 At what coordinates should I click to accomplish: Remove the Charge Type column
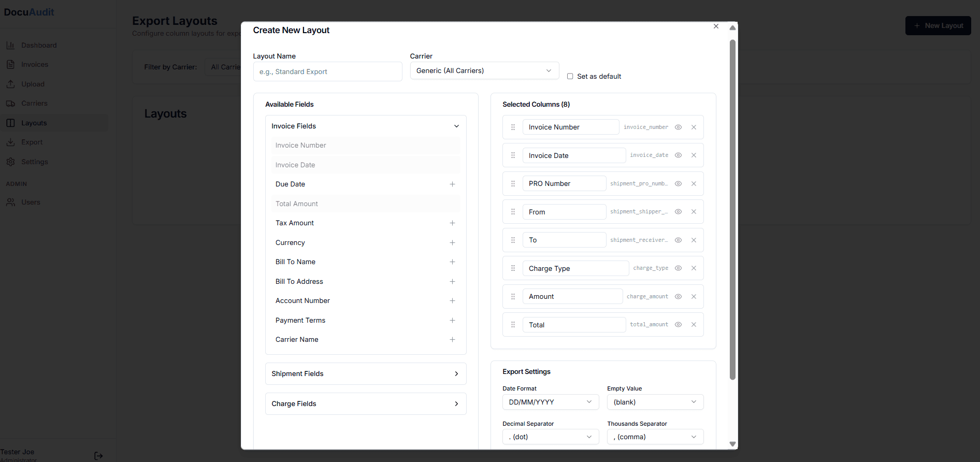coord(694,268)
